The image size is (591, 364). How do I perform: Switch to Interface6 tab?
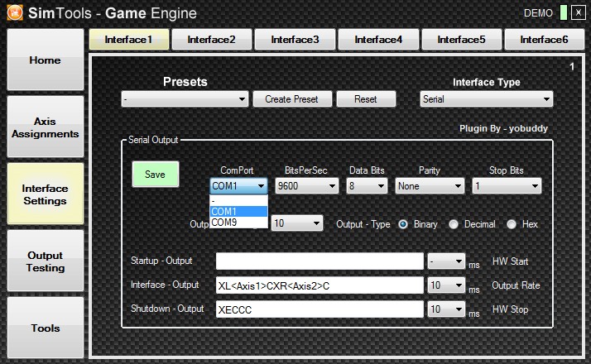[x=545, y=40]
